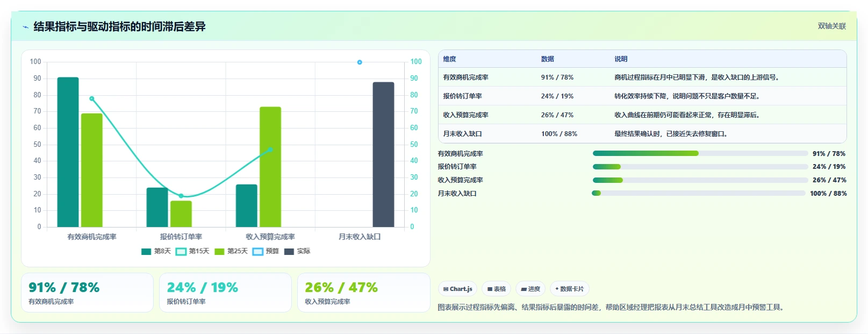
Task: Toggle the 预算 legend series
Action: tap(266, 251)
